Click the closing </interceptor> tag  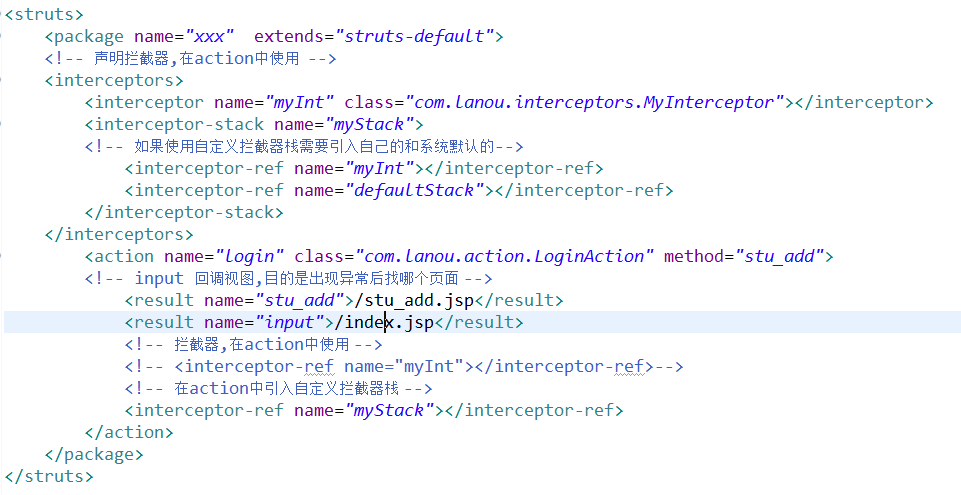[864, 102]
